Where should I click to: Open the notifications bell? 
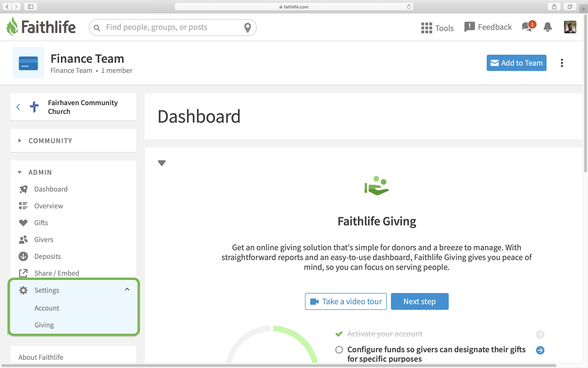pyautogui.click(x=548, y=27)
